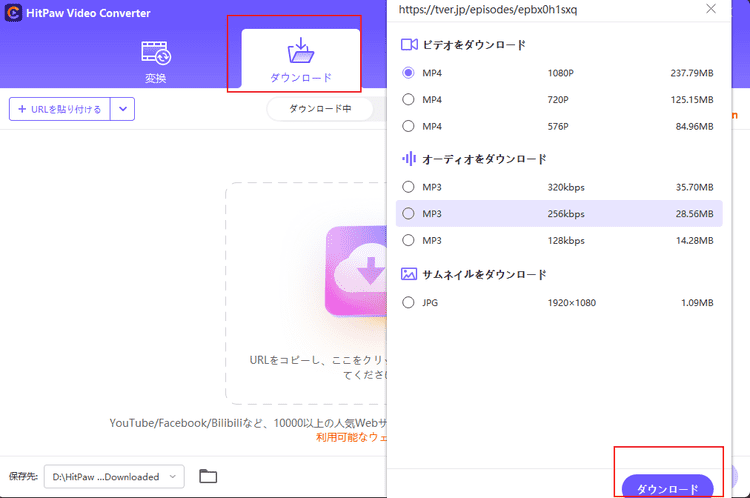Click the オーディオをダウンロード heading
Viewport: 750px width, 498px height.
pyautogui.click(x=484, y=159)
